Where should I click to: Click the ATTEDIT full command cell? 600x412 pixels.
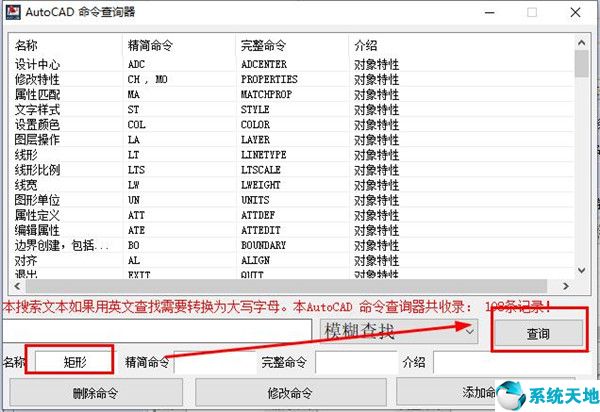click(x=261, y=230)
